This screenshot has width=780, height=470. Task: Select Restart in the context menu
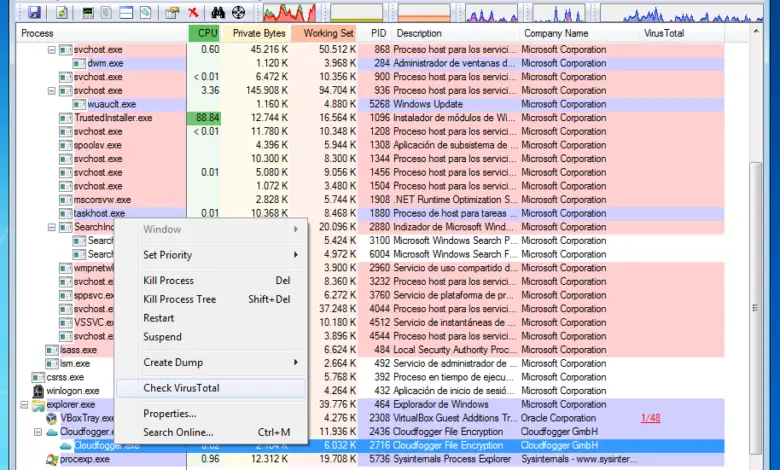(x=211, y=318)
